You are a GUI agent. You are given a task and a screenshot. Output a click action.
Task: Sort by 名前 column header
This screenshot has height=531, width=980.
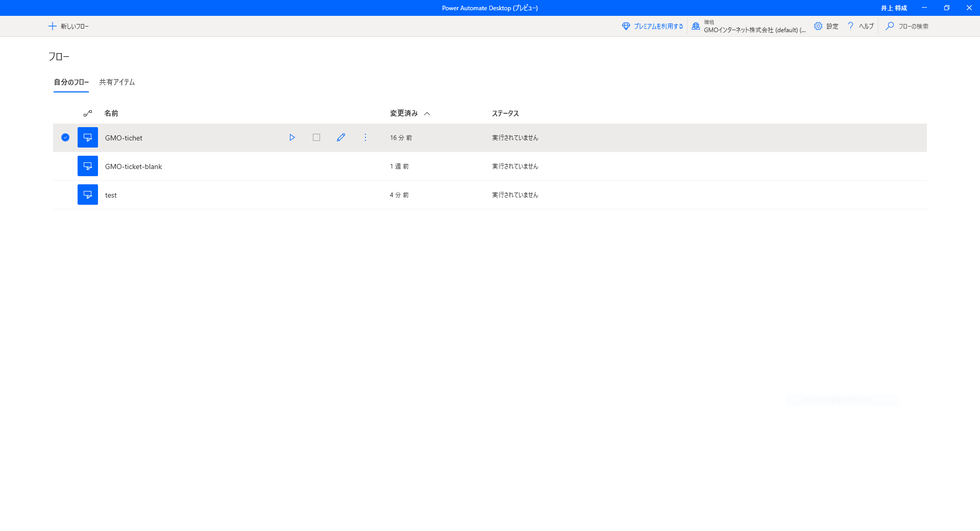[x=111, y=113]
